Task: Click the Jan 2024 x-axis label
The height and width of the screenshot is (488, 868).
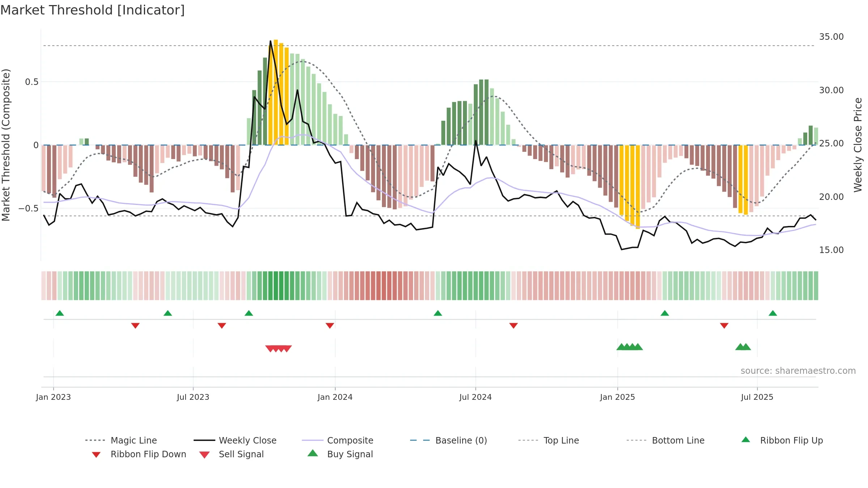Action: coord(335,397)
